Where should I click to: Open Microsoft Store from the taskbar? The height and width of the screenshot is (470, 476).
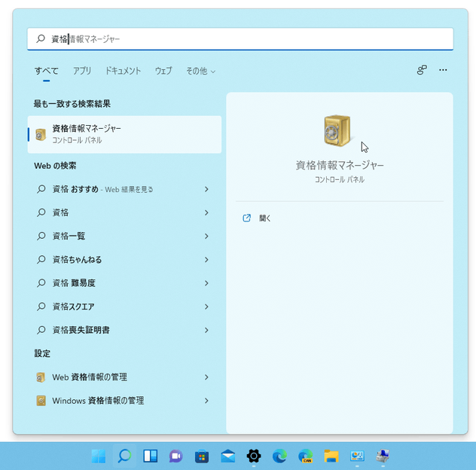pyautogui.click(x=202, y=456)
